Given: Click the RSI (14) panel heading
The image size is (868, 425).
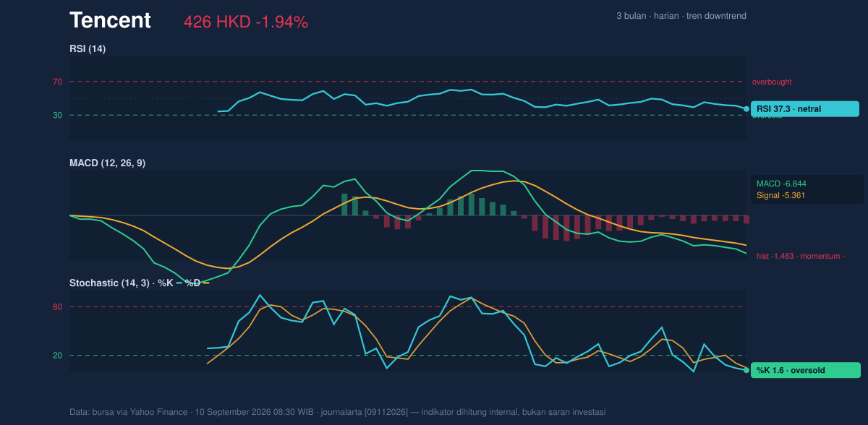Looking at the screenshot, I should pyautogui.click(x=88, y=48).
